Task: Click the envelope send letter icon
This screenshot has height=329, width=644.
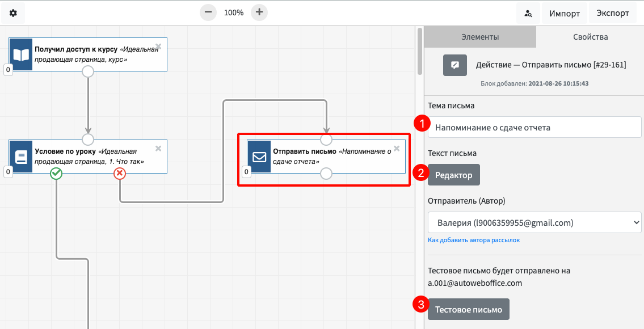Action: click(x=259, y=157)
